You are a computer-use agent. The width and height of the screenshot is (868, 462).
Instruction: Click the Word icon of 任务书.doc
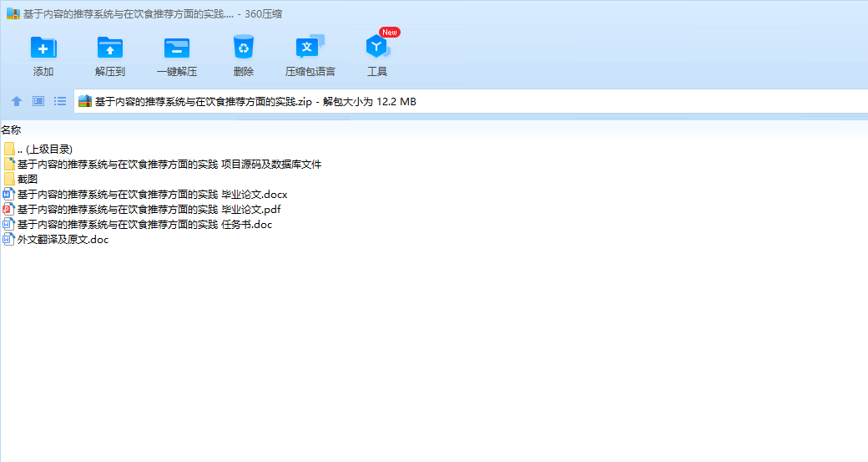pos(8,224)
